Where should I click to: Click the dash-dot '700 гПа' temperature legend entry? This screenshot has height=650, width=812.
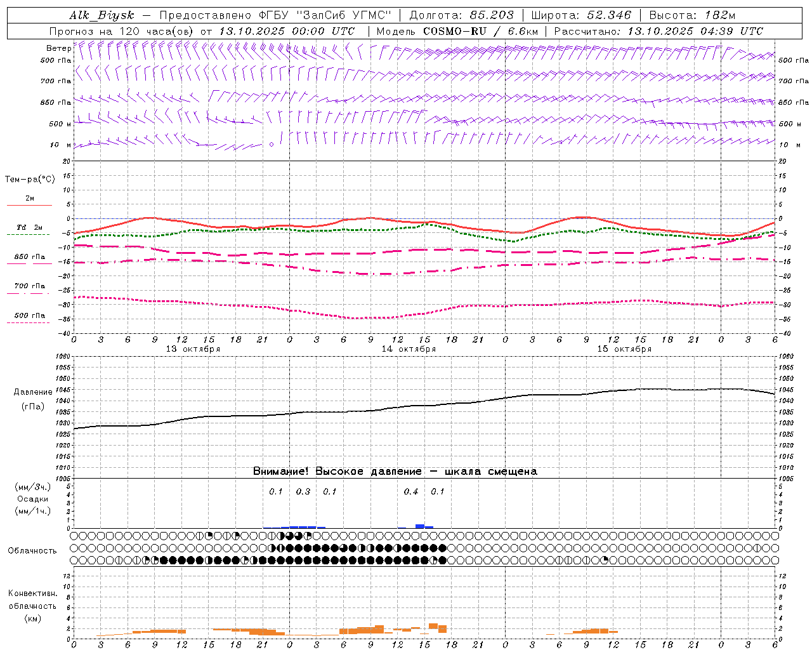pyautogui.click(x=29, y=286)
